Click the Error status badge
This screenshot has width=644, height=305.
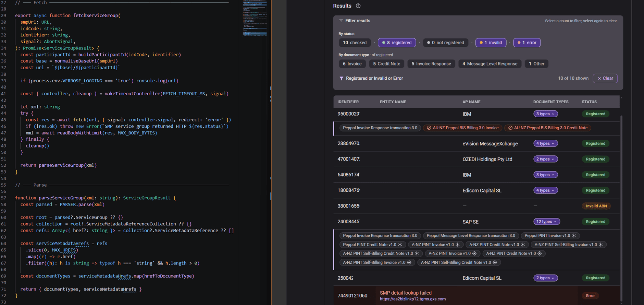pyautogui.click(x=590, y=296)
